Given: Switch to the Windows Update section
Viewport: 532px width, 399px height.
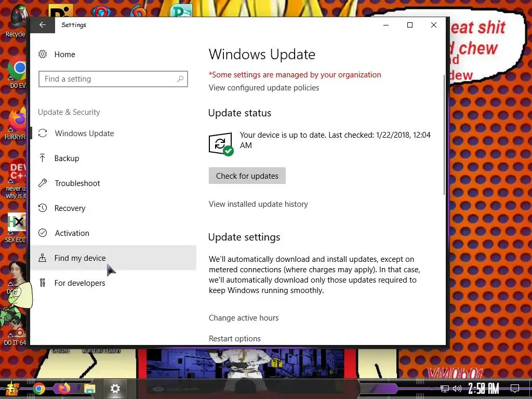Looking at the screenshot, I should (x=113, y=134).
